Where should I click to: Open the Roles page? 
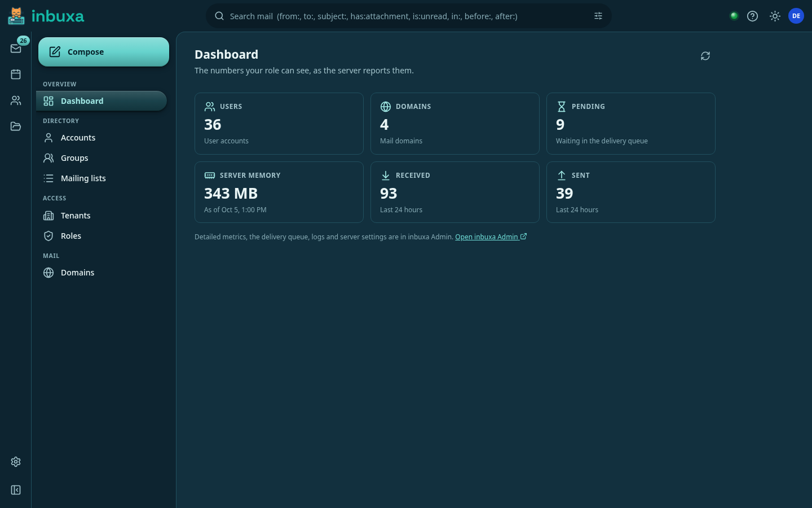pos(101,236)
